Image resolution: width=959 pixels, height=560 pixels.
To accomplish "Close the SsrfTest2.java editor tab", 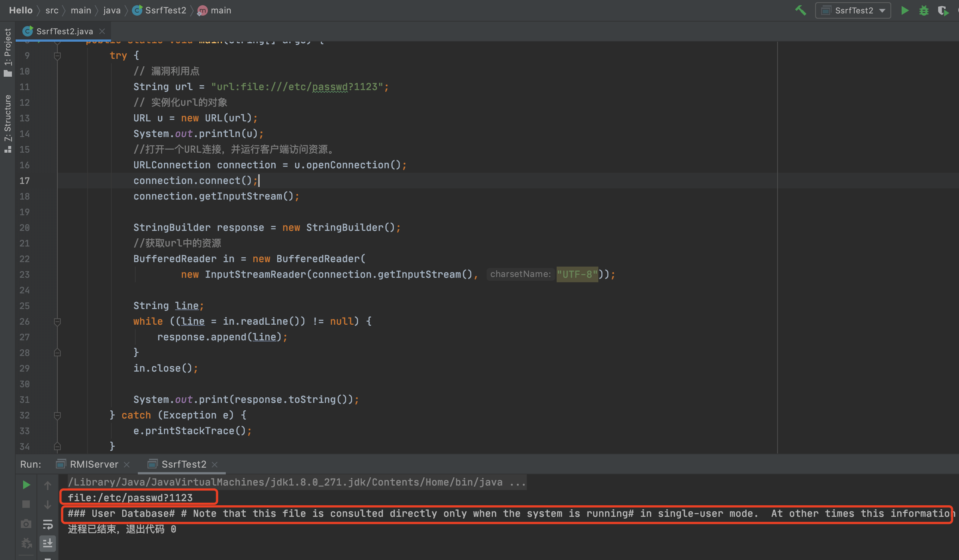I will pyautogui.click(x=102, y=31).
